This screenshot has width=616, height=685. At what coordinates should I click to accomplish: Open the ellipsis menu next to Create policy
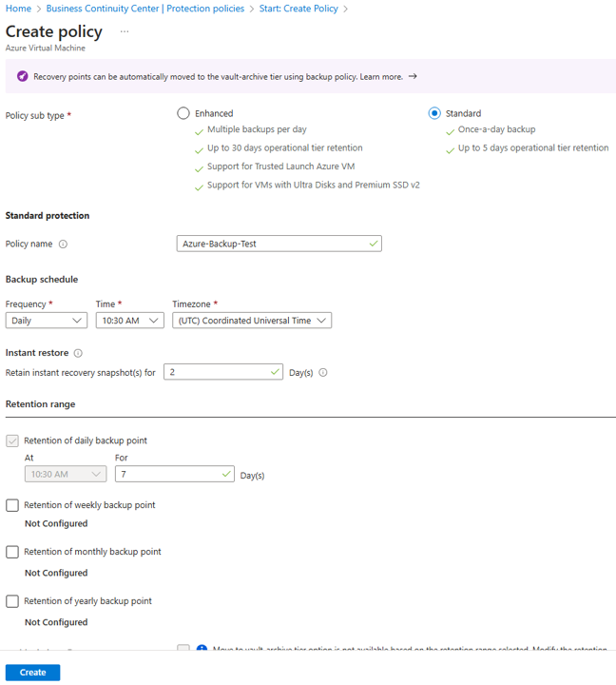tap(125, 31)
